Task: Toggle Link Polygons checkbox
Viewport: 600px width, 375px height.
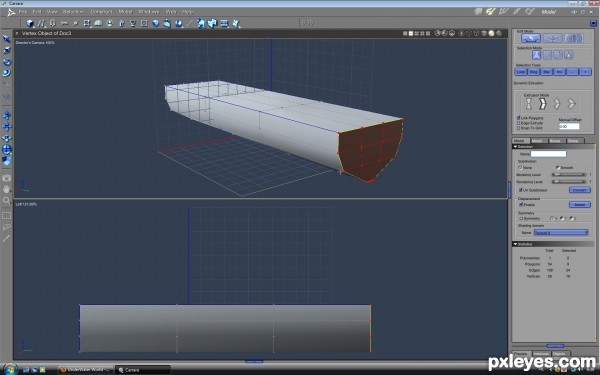Action: click(518, 118)
